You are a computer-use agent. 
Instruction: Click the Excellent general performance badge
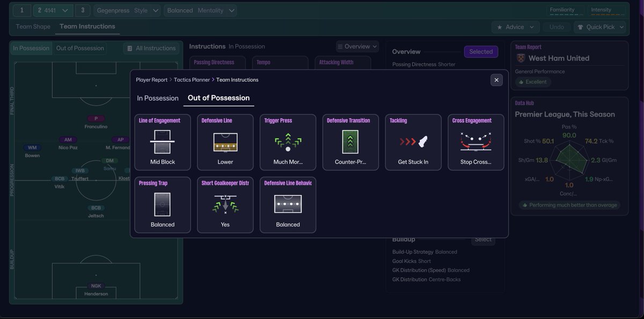533,82
